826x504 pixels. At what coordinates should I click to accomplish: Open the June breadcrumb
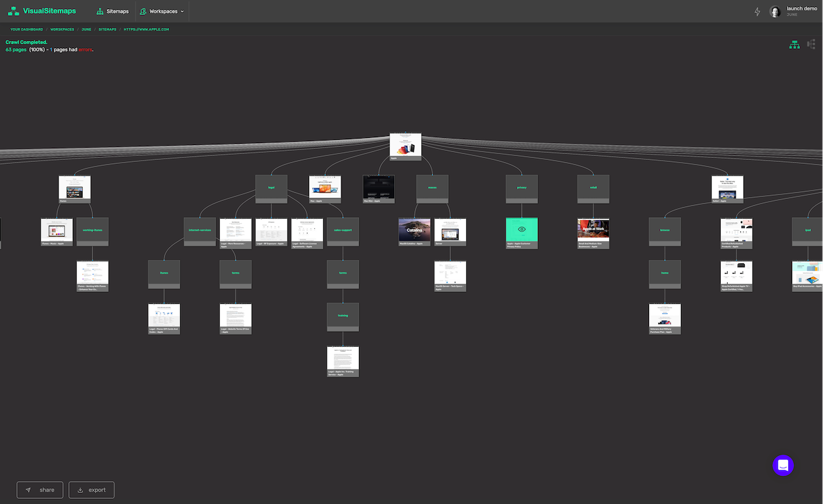[87, 29]
